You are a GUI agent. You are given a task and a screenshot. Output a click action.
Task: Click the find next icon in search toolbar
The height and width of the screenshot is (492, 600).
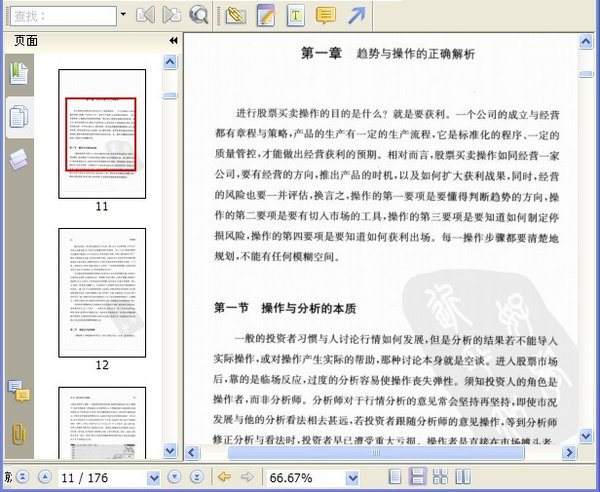click(172, 15)
